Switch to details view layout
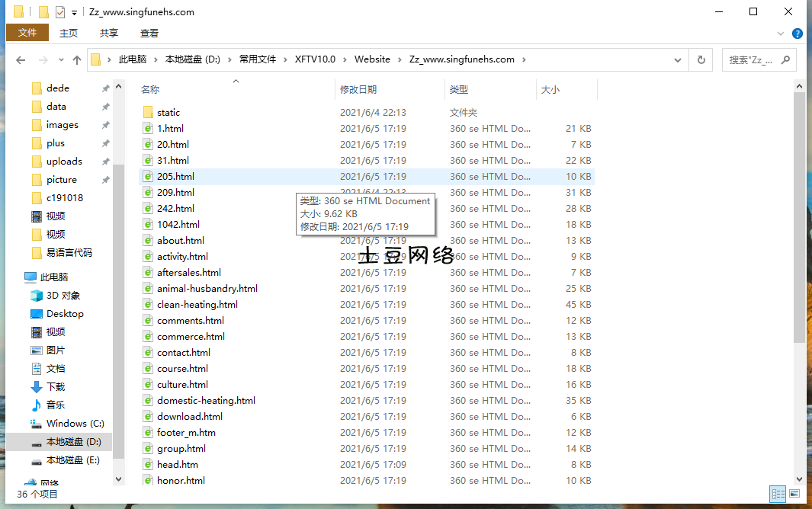This screenshot has height=509, width=812. (778, 494)
